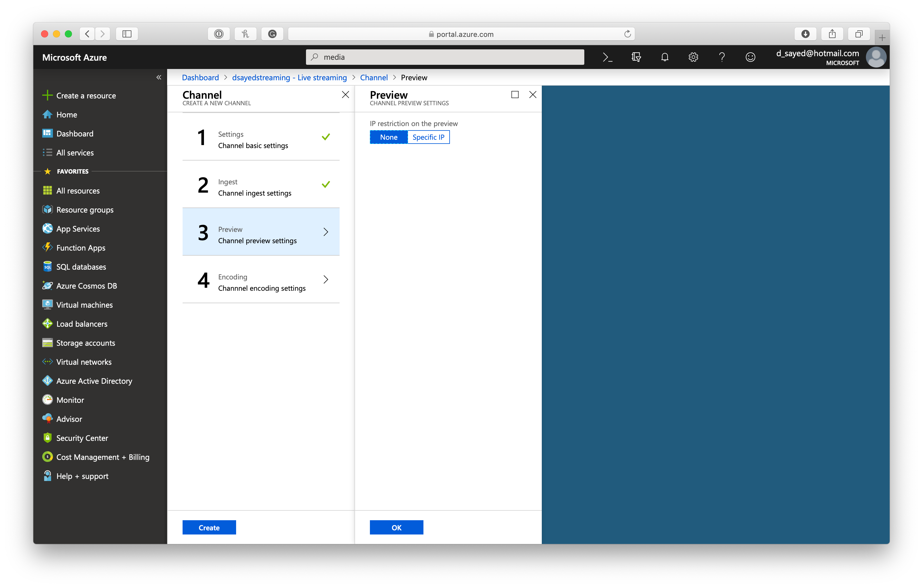Collapse the left sidebar menu
This screenshot has width=923, height=588.
pyautogui.click(x=159, y=77)
